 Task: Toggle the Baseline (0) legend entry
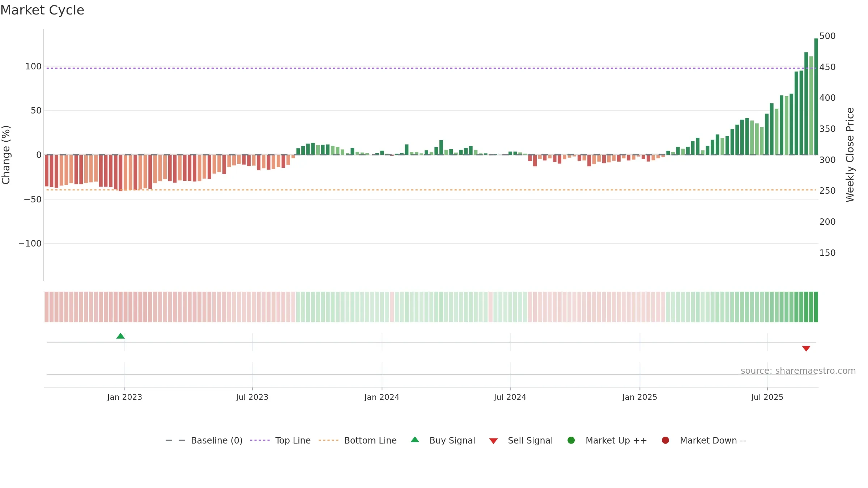coord(204,440)
